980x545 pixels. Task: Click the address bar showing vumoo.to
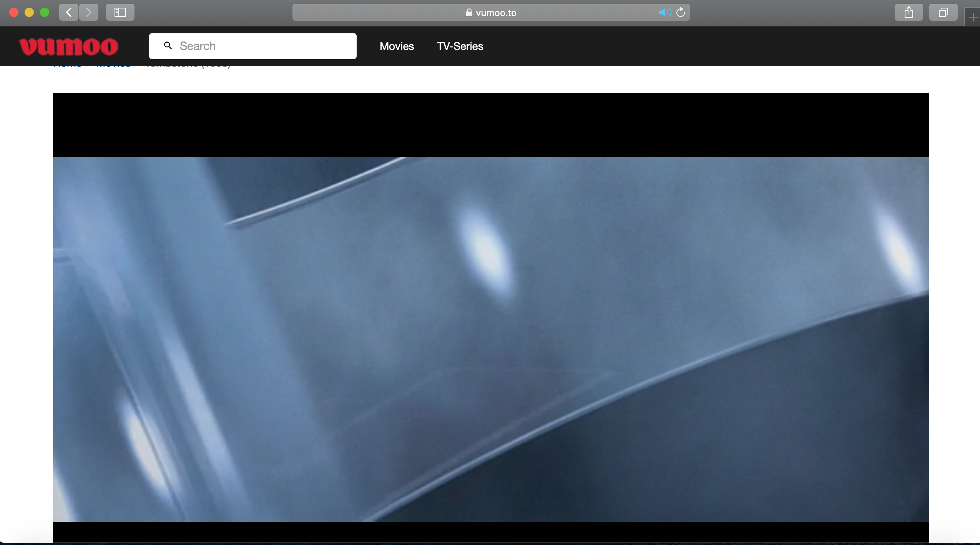pos(496,13)
